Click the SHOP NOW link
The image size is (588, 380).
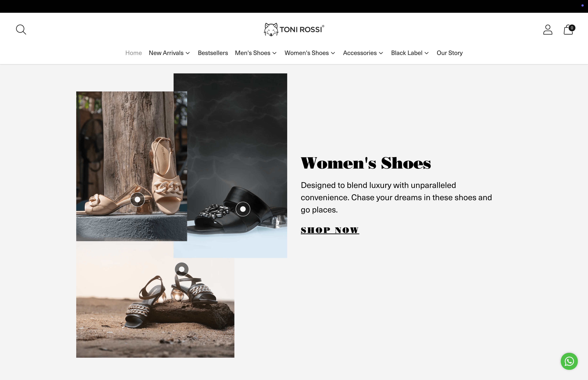[x=330, y=230]
